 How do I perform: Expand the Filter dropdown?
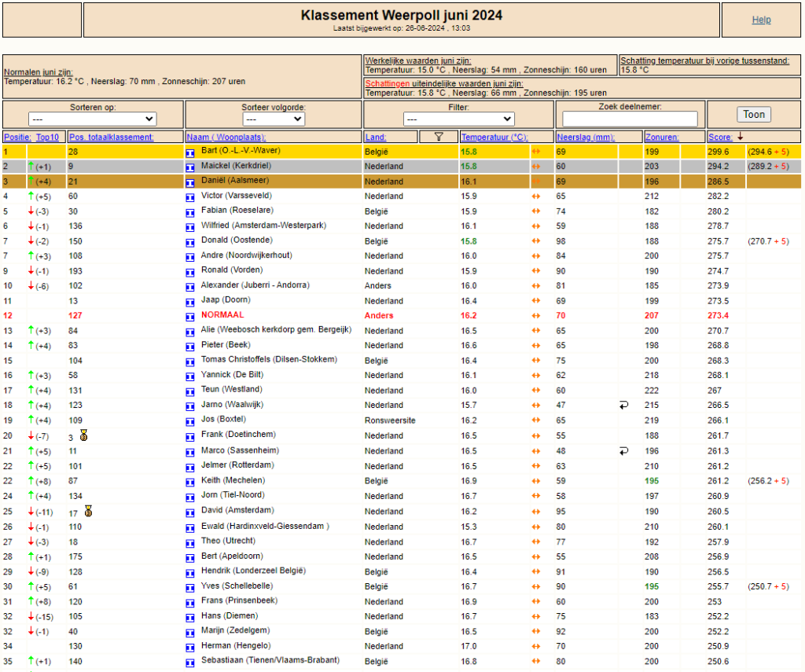tap(458, 119)
